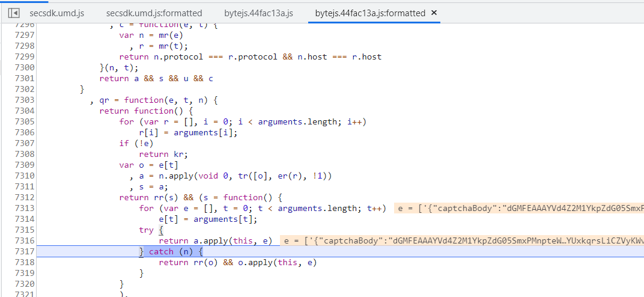Viewport: 644px width, 297px height.
Task: Toggle breakpoint on line 7312
Action: (x=24, y=198)
